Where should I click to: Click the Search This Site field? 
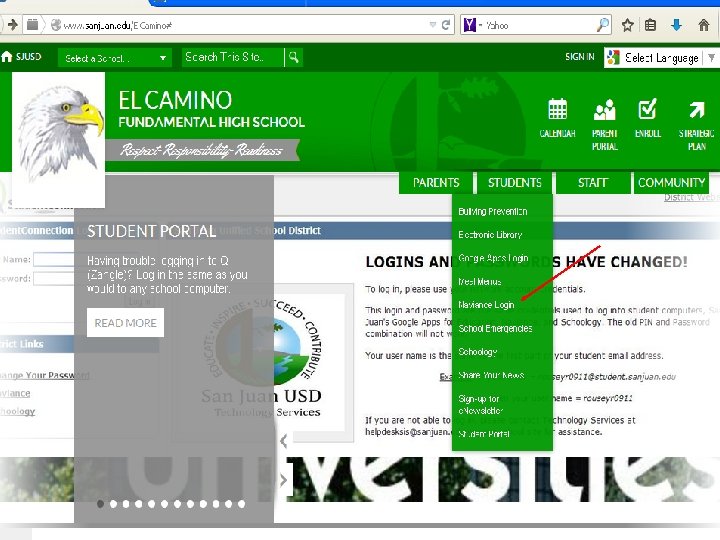[233, 57]
